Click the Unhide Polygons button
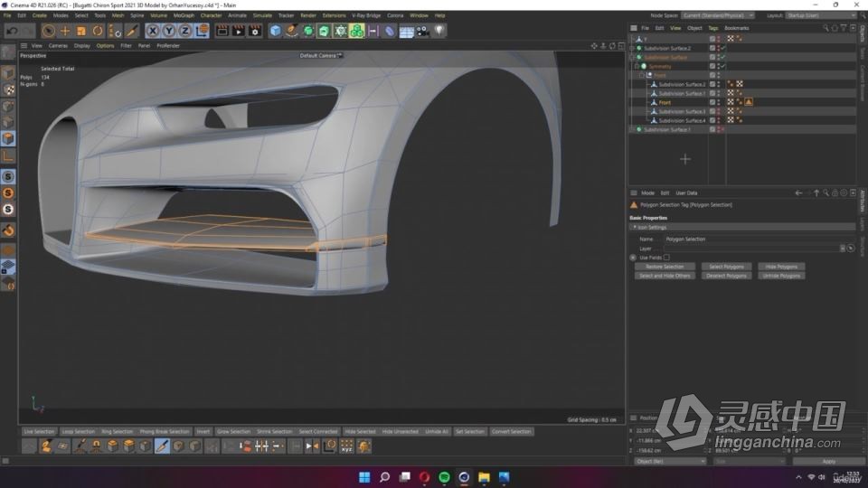The image size is (868, 488). pos(781,276)
